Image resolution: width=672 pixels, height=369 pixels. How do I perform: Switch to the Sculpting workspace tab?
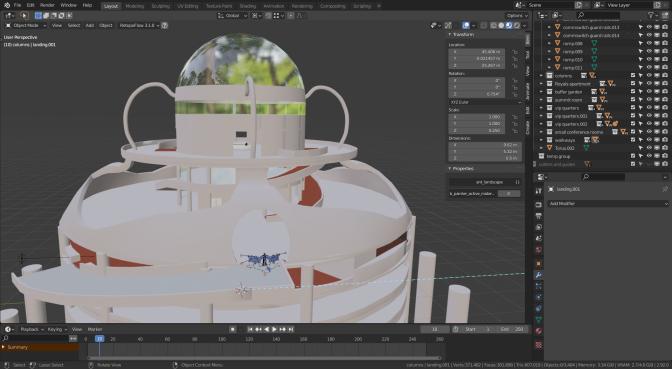point(161,6)
